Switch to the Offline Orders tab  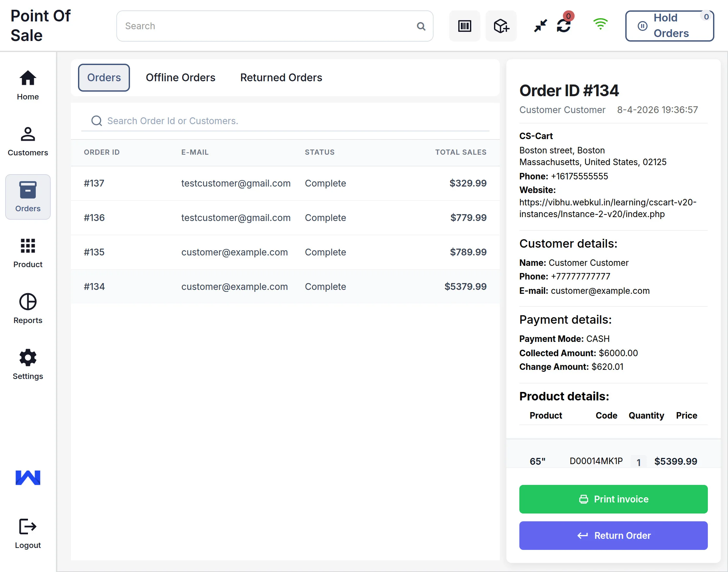point(180,77)
